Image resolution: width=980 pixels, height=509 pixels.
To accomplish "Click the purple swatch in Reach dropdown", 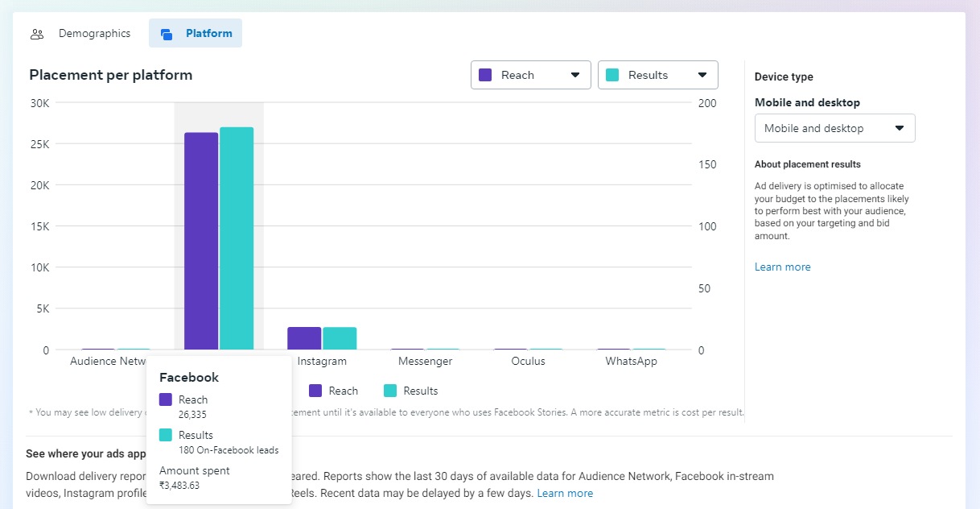I will click(x=485, y=75).
